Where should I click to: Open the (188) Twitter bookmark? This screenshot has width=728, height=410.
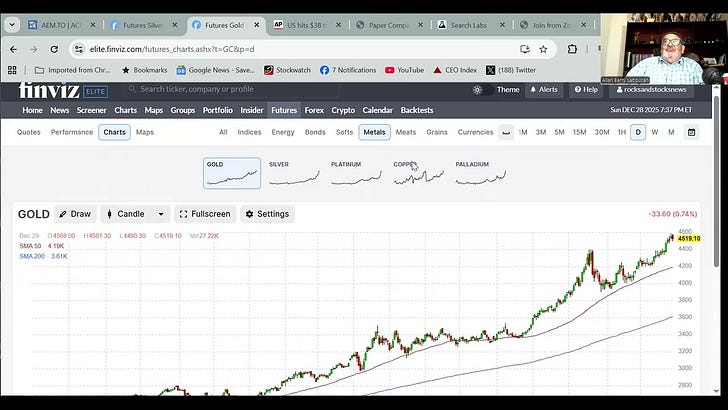511,70
